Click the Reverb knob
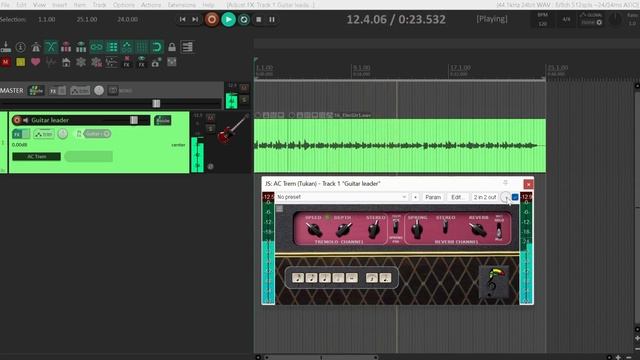This screenshot has width=640, height=360. [x=477, y=230]
